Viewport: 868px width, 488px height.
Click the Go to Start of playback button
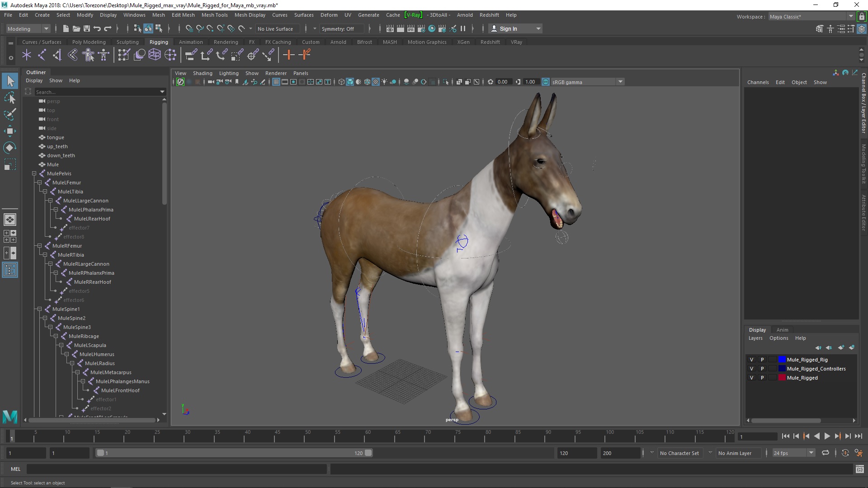(x=785, y=436)
